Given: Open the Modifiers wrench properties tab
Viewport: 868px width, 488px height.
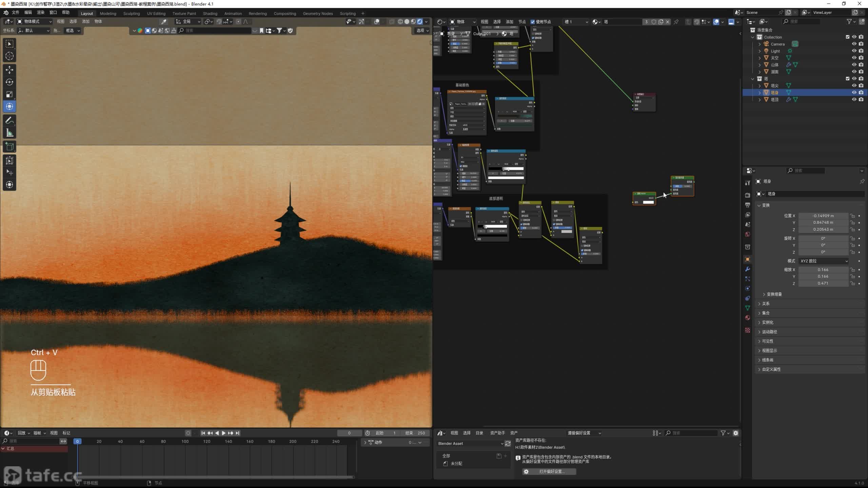Looking at the screenshot, I should coord(747,269).
